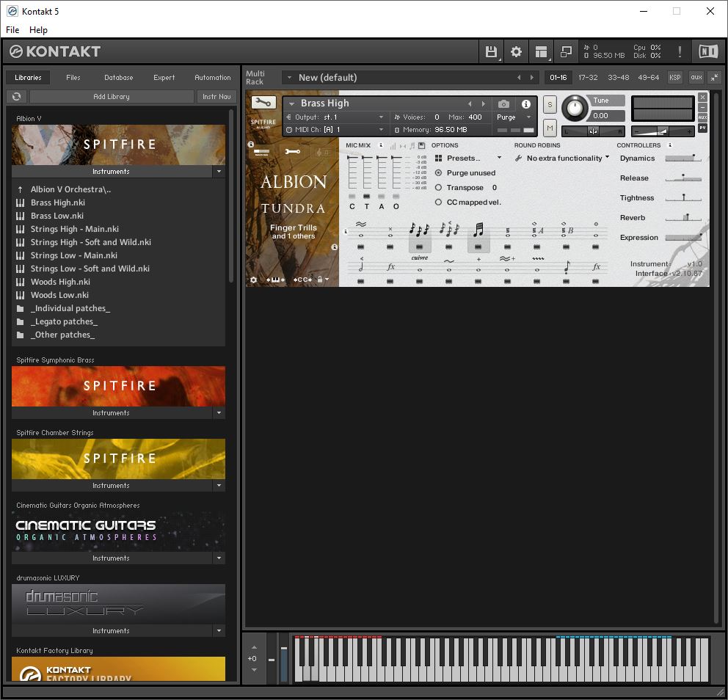Click the CC assignment icon
Image resolution: width=728 pixels, height=700 pixels.
tap(302, 280)
